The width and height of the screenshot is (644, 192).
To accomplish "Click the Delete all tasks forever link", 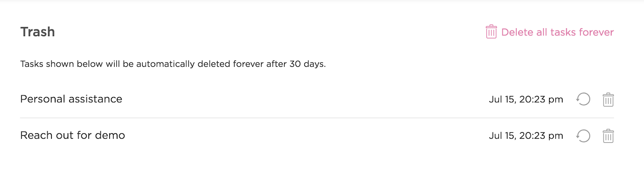I will click(x=557, y=32).
